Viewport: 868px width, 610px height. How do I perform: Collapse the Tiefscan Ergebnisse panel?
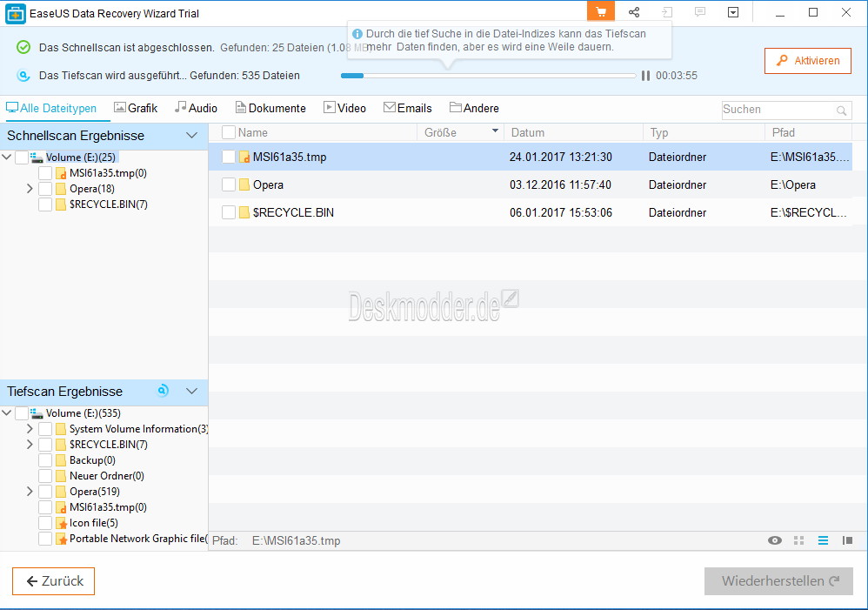tap(192, 392)
